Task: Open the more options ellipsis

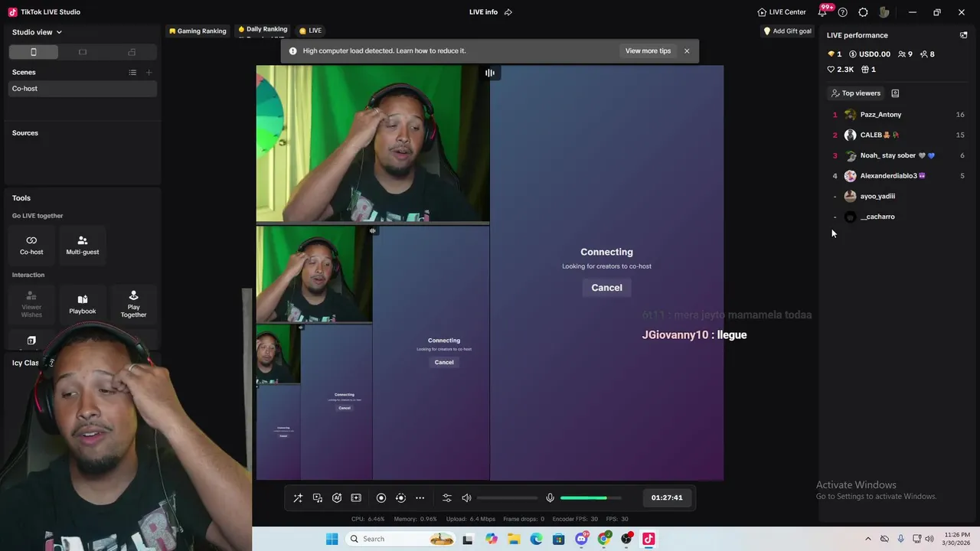Action: (420, 498)
